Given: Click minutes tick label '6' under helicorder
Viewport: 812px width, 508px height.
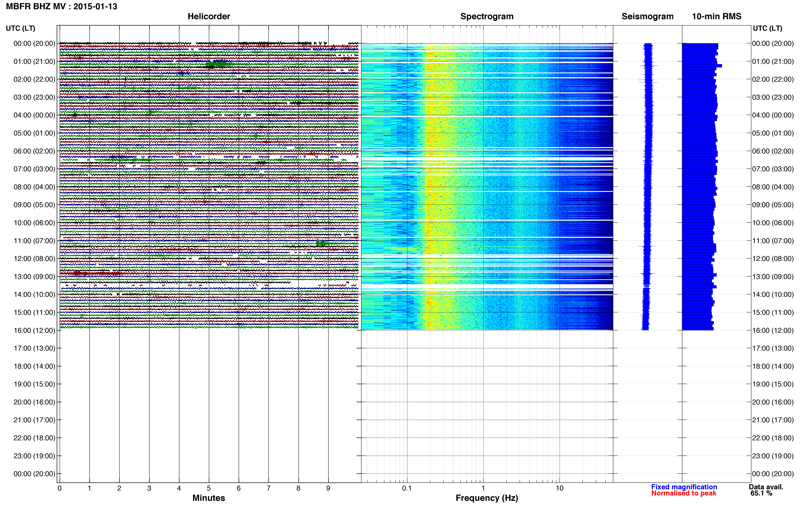Looking at the screenshot, I should pyautogui.click(x=239, y=488).
